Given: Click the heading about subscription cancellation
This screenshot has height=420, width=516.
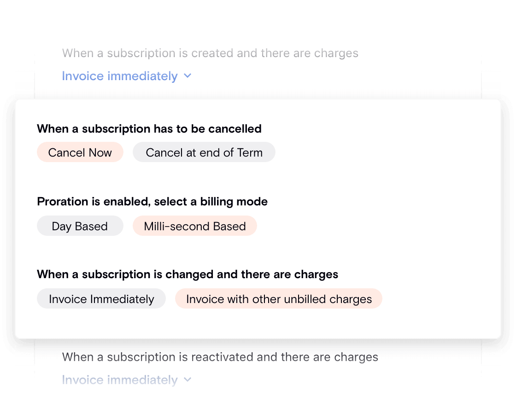Looking at the screenshot, I should pyautogui.click(x=149, y=128).
